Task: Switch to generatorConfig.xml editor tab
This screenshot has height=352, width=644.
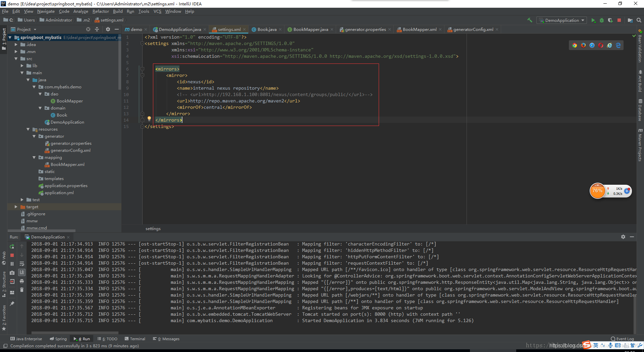Action: tap(473, 30)
